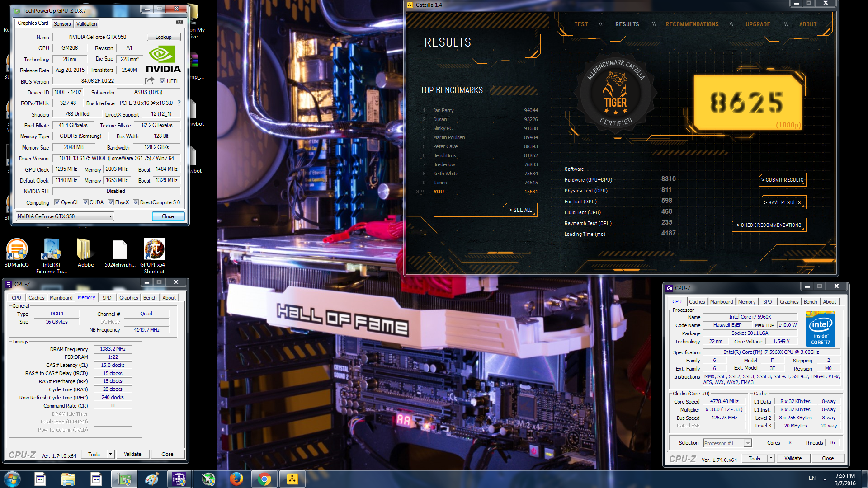Click the first pinned document taskbar icon

[40, 479]
